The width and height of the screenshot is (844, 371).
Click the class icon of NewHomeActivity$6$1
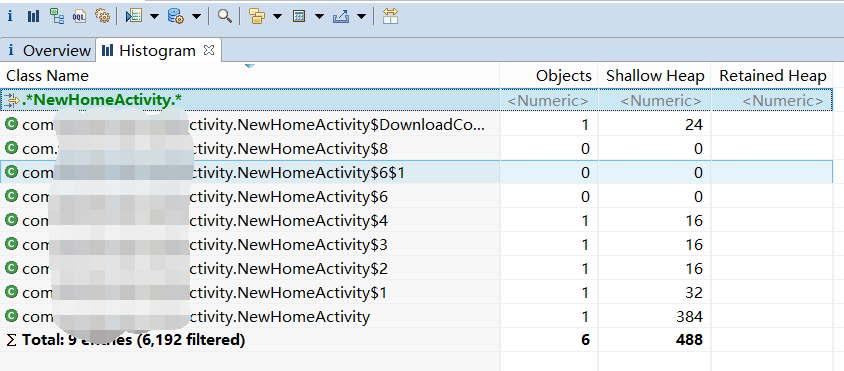[x=11, y=172]
